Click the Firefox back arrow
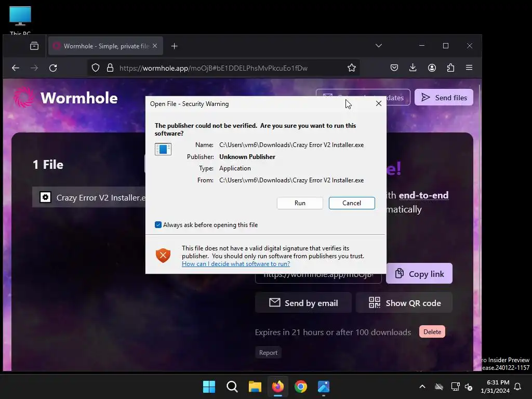Image resolution: width=532 pixels, height=399 pixels. (x=16, y=68)
